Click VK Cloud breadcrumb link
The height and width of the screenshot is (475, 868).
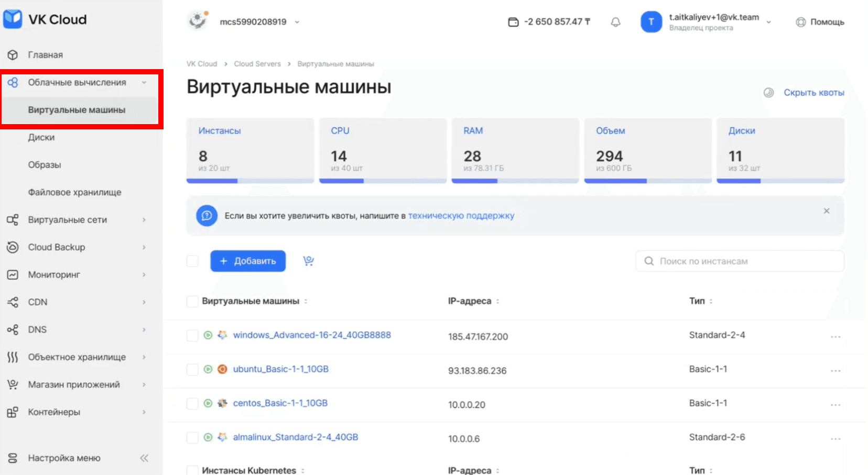point(202,64)
